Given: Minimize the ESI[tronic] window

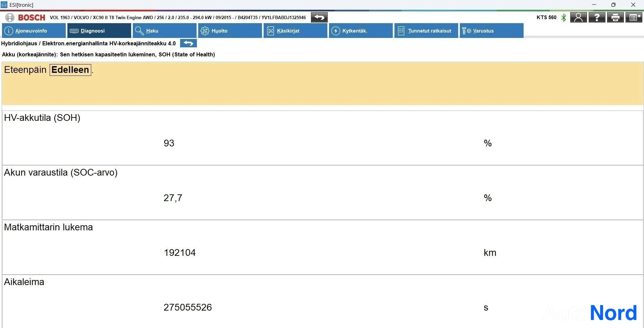Looking at the screenshot, I should (594, 5).
